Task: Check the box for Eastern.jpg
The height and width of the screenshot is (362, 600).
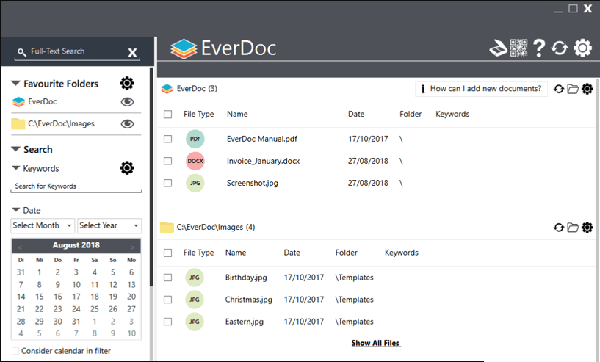Action: [x=168, y=321]
